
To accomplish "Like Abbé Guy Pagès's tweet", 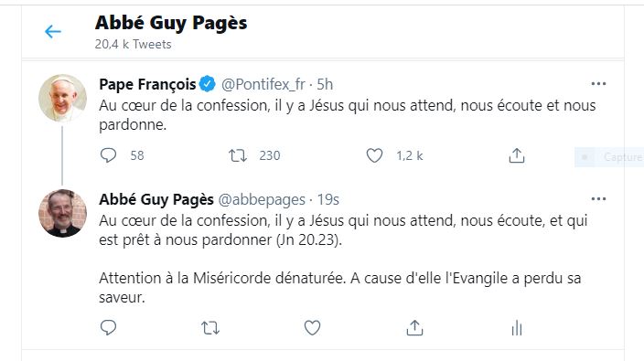I will pyautogui.click(x=312, y=328).
